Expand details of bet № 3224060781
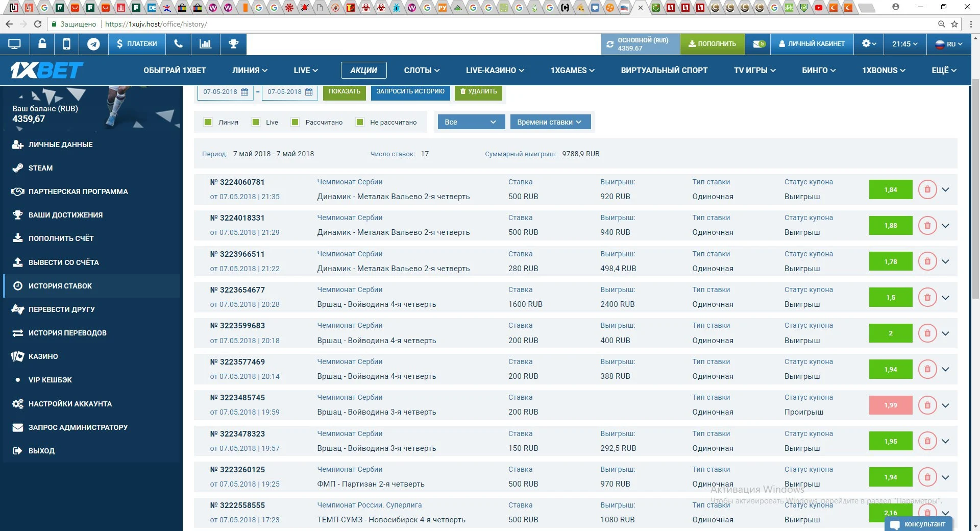The width and height of the screenshot is (980, 531). click(x=945, y=189)
